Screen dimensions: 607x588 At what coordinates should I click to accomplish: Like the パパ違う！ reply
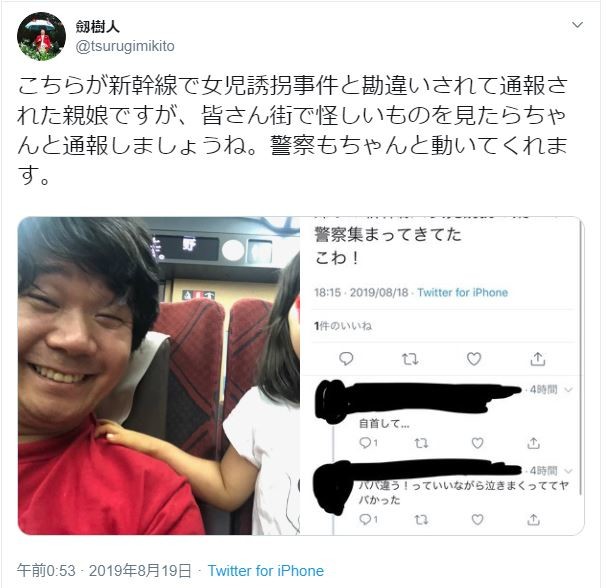point(477,519)
